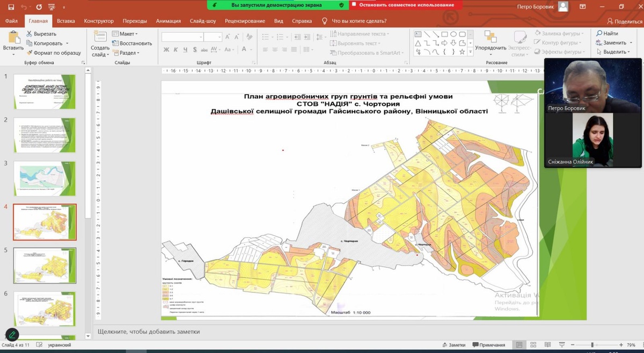
Task: Toggle bold Ж formatting
Action: [166, 50]
